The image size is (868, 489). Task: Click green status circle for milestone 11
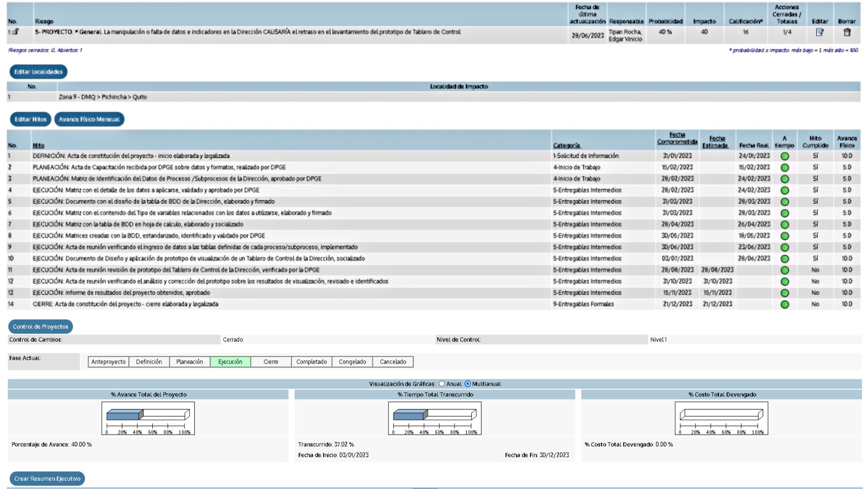[784, 270]
